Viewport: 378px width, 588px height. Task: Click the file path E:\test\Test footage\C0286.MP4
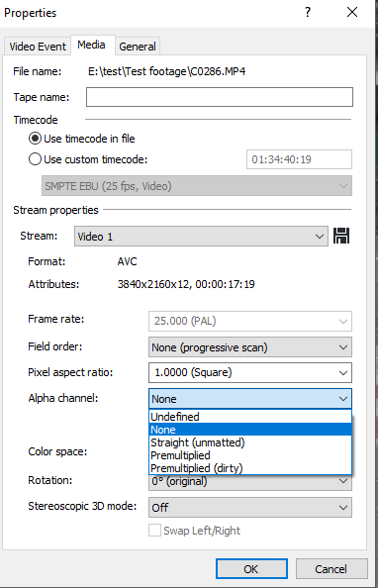(x=167, y=71)
